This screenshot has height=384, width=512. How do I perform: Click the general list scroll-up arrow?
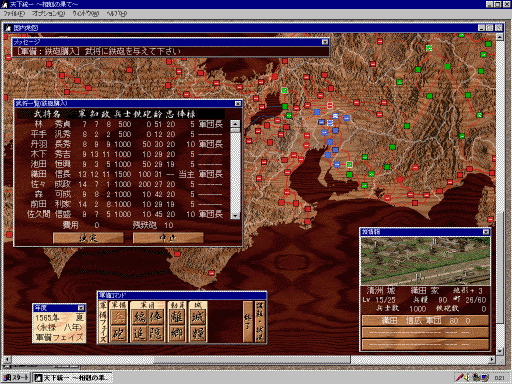[235, 124]
